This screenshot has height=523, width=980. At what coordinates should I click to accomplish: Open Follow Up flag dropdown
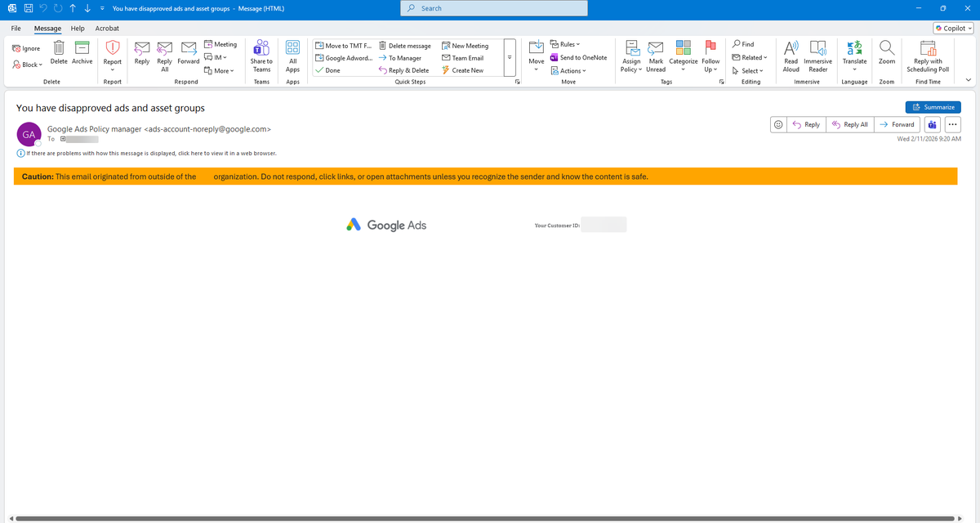[x=710, y=56]
